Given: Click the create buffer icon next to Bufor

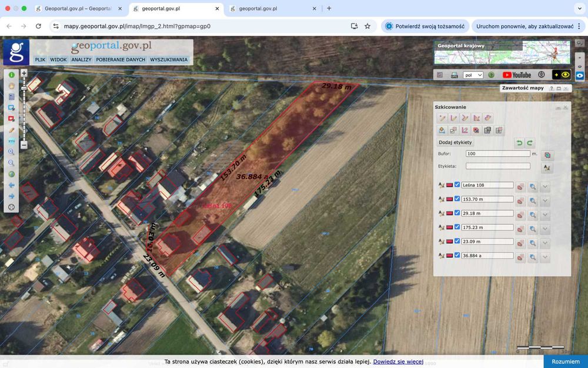Looking at the screenshot, I should 547,155.
